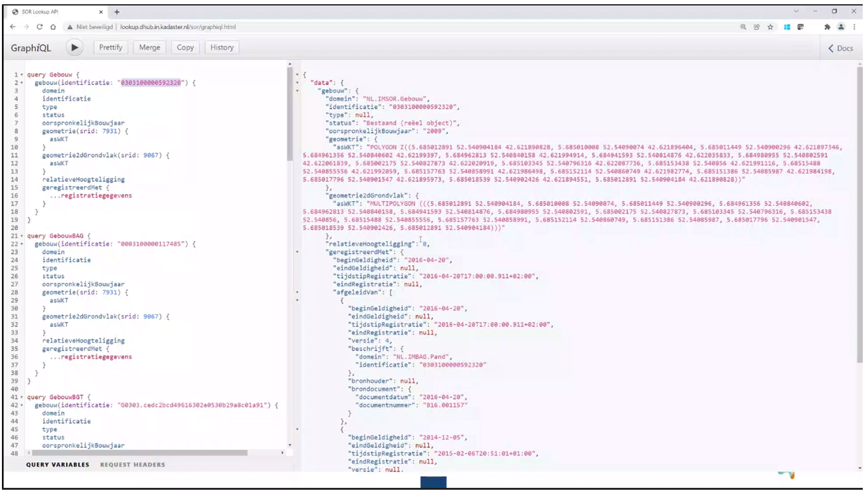Collapse the gebouw block at line 42

click(22, 405)
